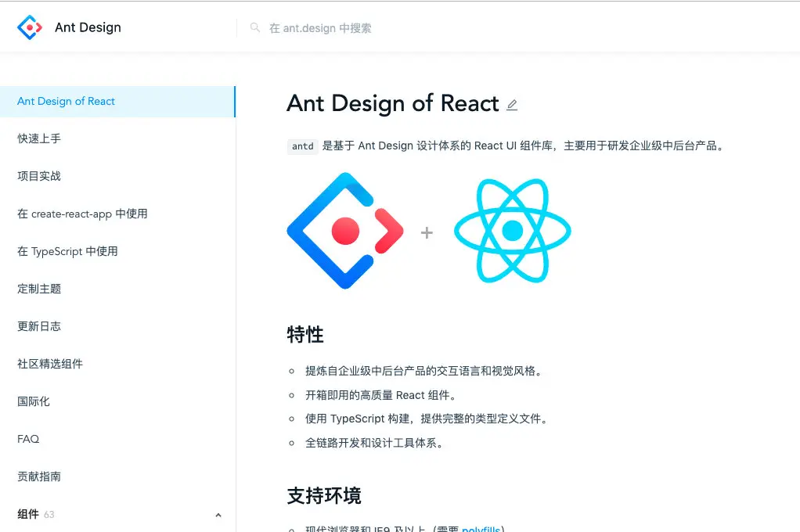Click the antd code tag

[303, 146]
